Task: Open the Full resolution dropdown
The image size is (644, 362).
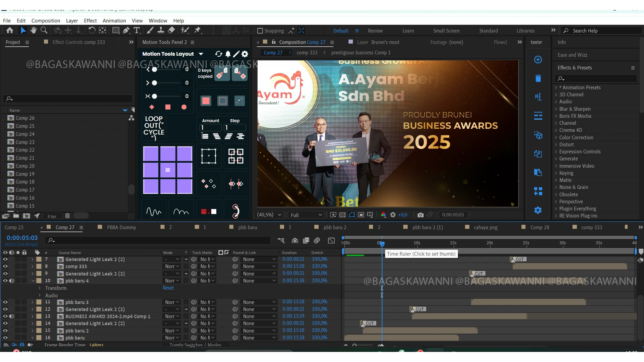Action: click(x=306, y=215)
